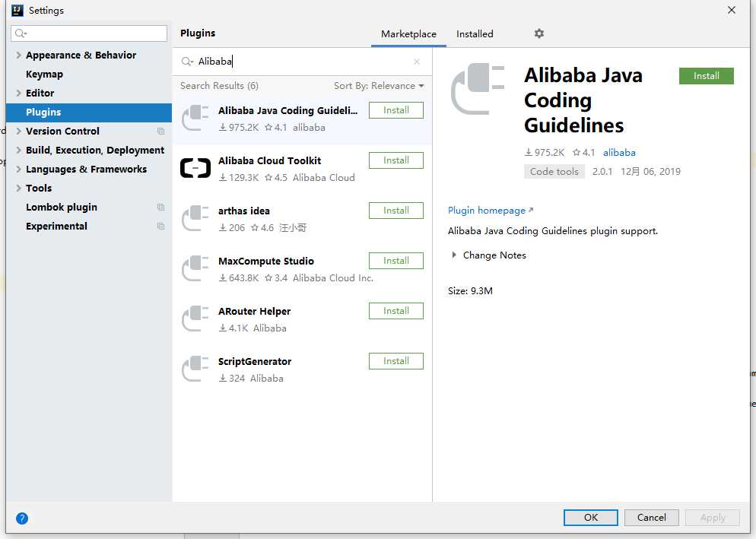Viewport: 756px width, 539px height.
Task: Click the IntelliJ logo in title bar
Action: click(x=17, y=10)
